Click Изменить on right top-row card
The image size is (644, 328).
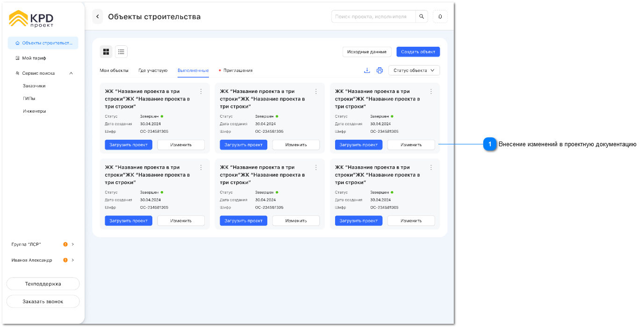(x=411, y=145)
